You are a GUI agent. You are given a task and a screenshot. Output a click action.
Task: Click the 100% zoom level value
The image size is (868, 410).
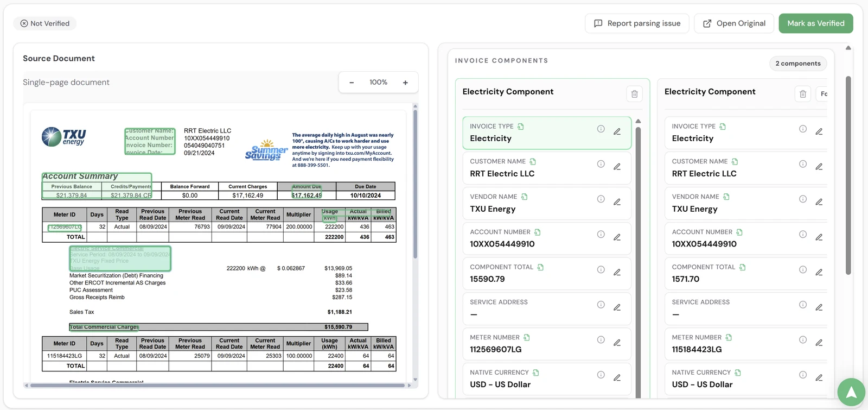click(378, 83)
